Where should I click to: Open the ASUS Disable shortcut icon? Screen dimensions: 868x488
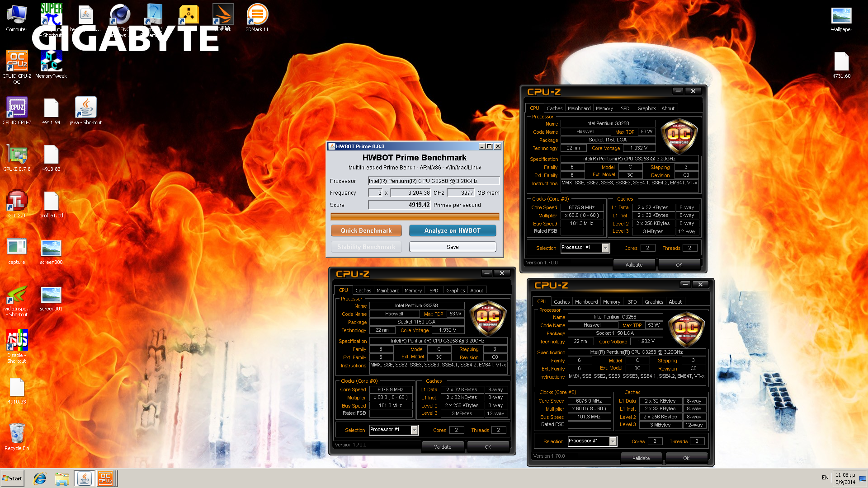click(17, 346)
